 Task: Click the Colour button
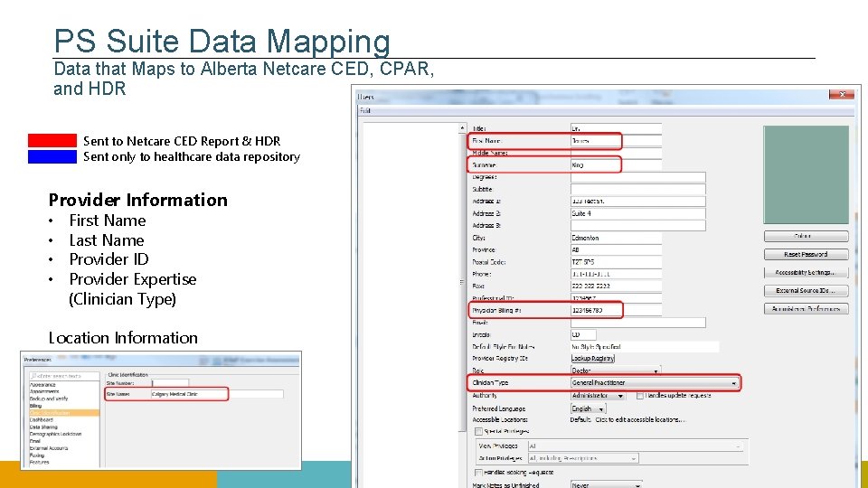coord(806,236)
